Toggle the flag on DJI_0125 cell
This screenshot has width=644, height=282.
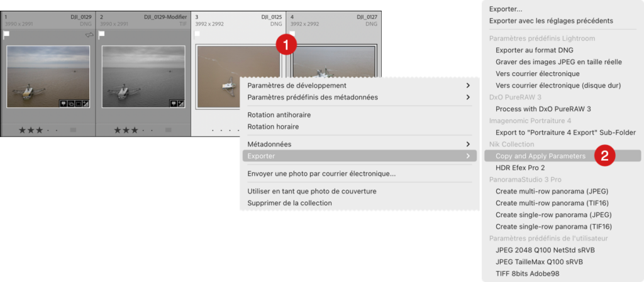point(197,34)
